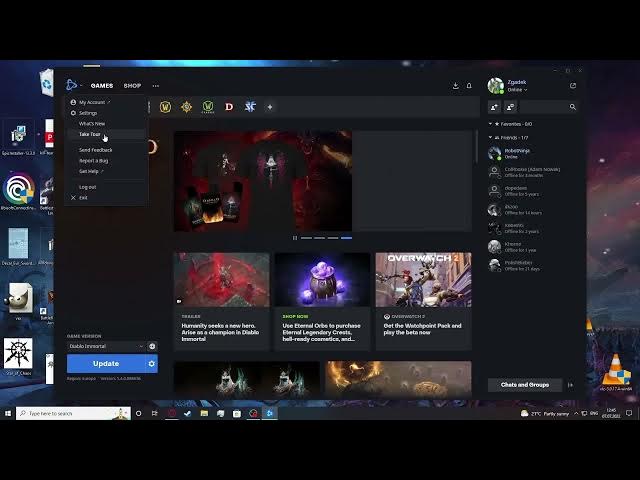The height and width of the screenshot is (480, 640).
Task: Select the first carousel indicator
Action: (x=306, y=238)
